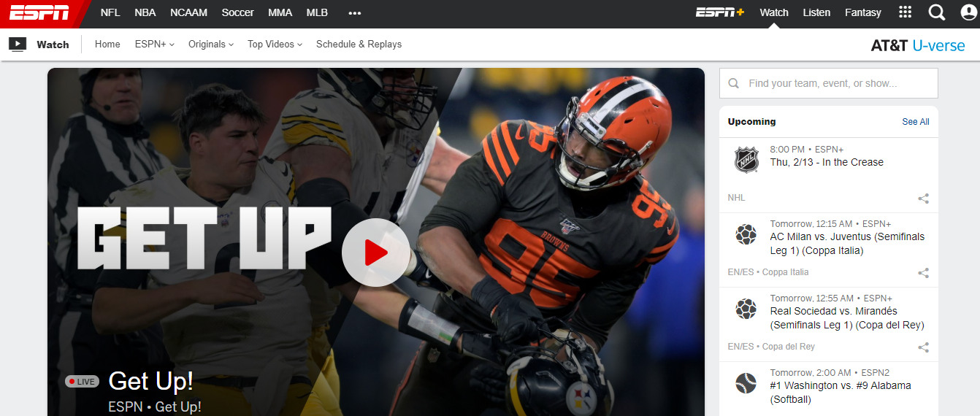Image resolution: width=980 pixels, height=416 pixels.
Task: Open AC Milan vs. Juventus Coppa Italia listing
Action: (847, 244)
